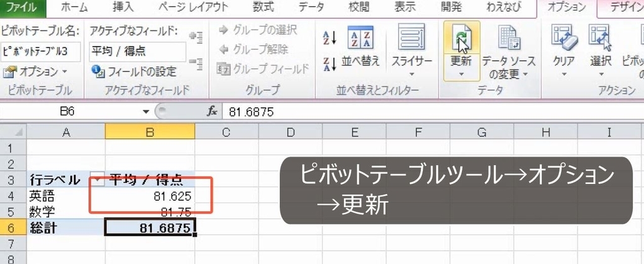
Task: Click the アクティブなフィールド input box
Action: click(x=138, y=51)
